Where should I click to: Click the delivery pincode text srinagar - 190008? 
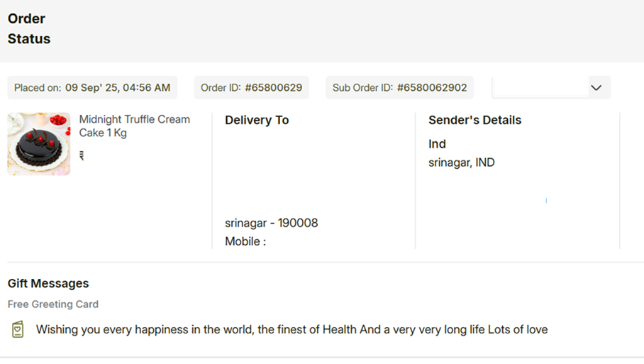[x=271, y=223]
